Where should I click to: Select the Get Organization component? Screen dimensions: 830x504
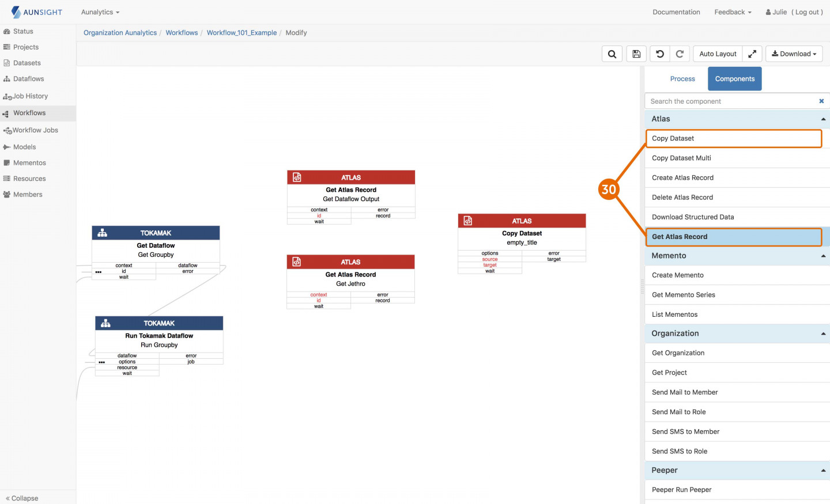point(737,353)
